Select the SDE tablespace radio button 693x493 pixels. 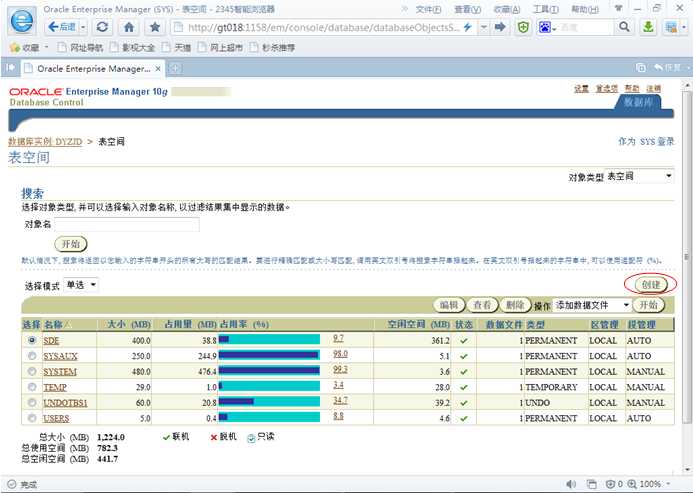click(32, 340)
